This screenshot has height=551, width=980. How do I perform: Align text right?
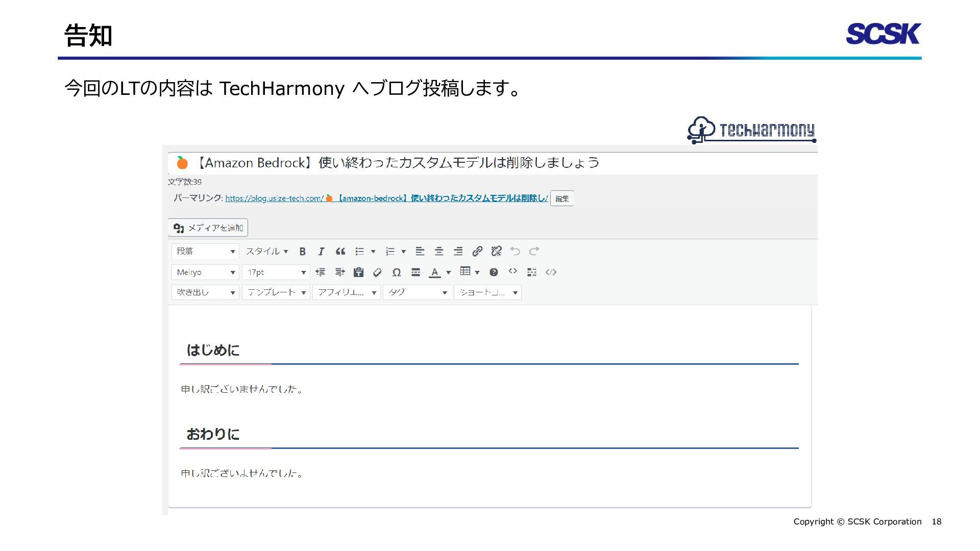(x=458, y=252)
